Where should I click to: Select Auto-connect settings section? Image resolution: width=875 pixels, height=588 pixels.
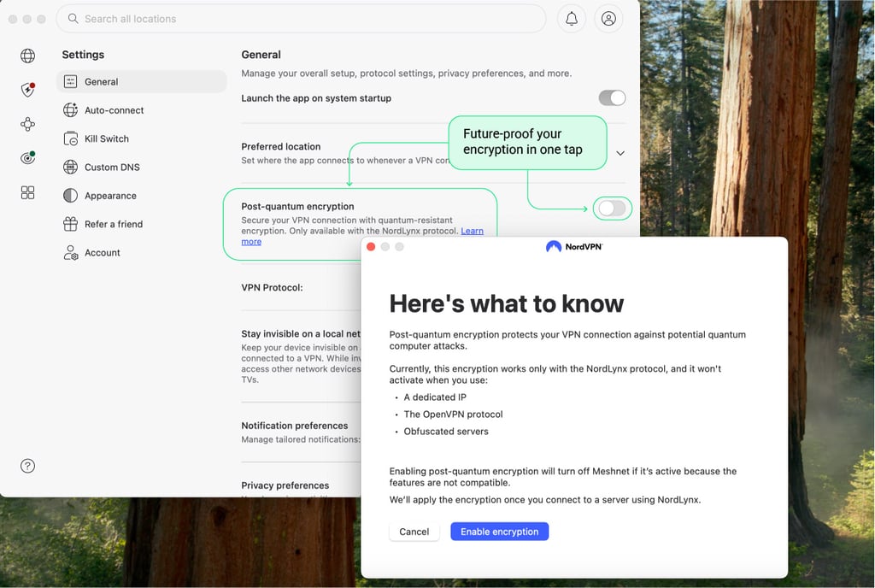pos(141,110)
